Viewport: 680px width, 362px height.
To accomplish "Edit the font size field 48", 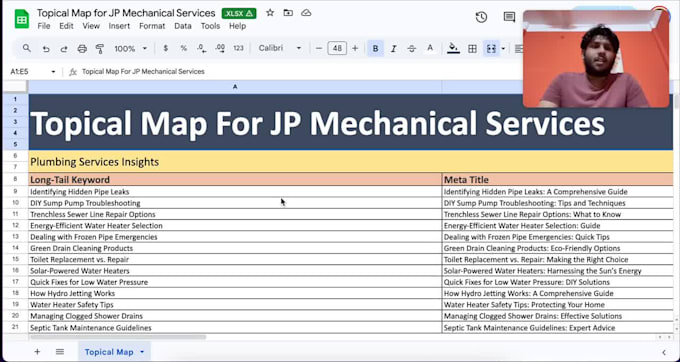I will 337,49.
